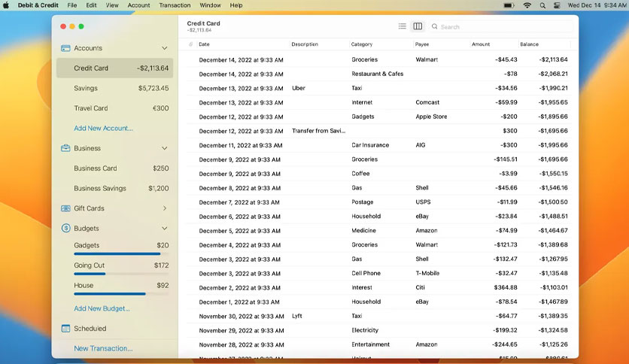Sort by the Payee column header

421,44
